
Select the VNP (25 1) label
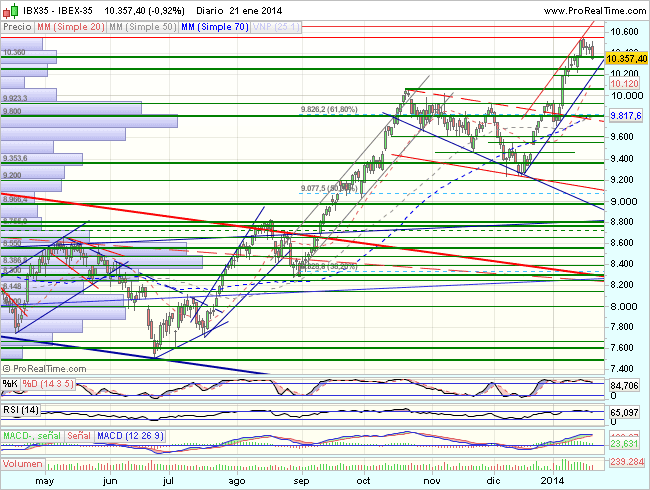276,27
